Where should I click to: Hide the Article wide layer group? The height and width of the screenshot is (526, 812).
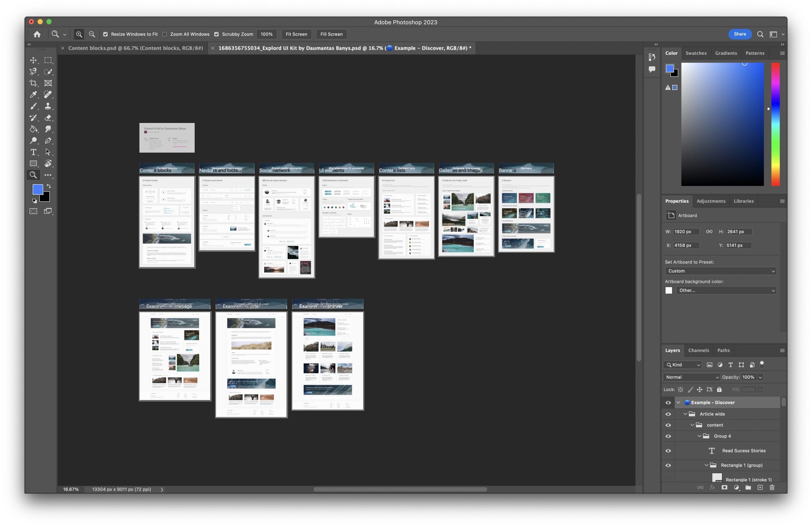[x=668, y=414]
